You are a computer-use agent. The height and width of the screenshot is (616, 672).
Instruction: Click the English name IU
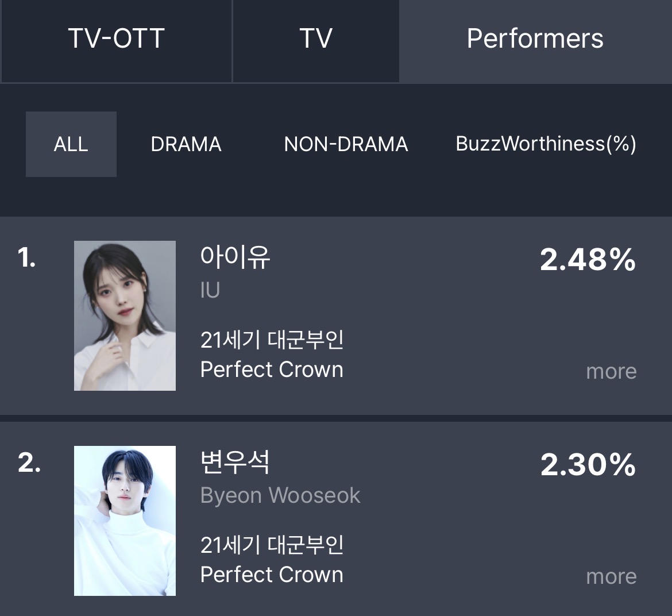click(210, 290)
